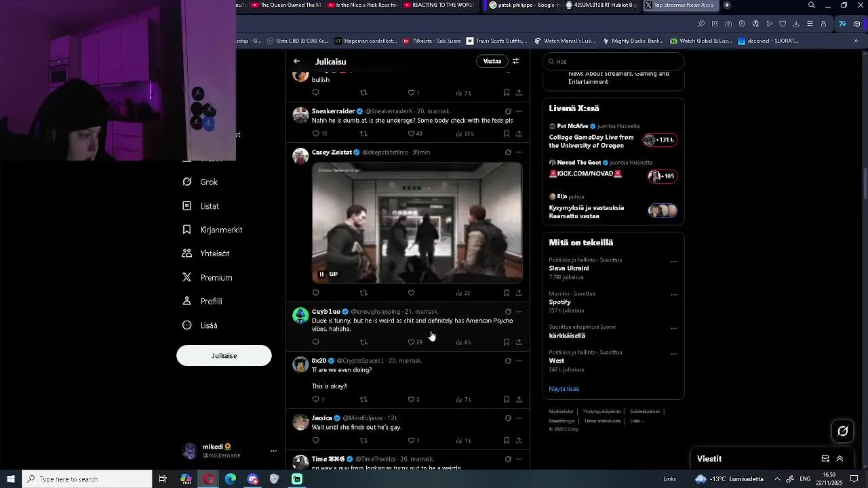The height and width of the screenshot is (488, 868).
Task: Open more options on Jessica's post
Action: [x=519, y=418]
